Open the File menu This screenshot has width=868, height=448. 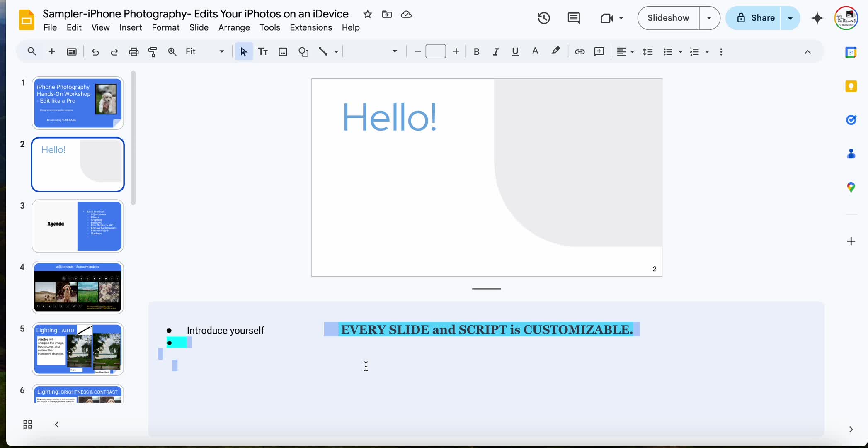pyautogui.click(x=50, y=27)
